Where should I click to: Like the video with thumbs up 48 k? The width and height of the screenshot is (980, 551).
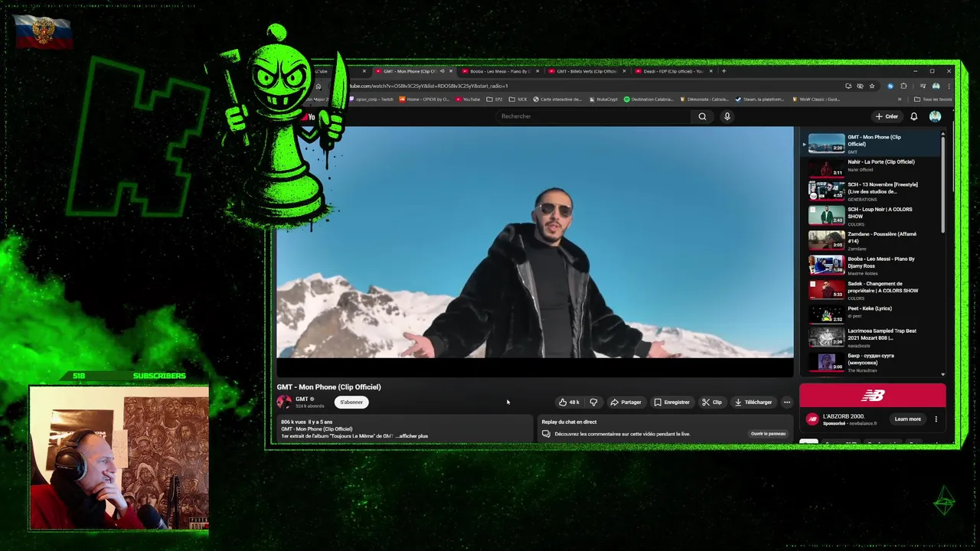pos(569,402)
